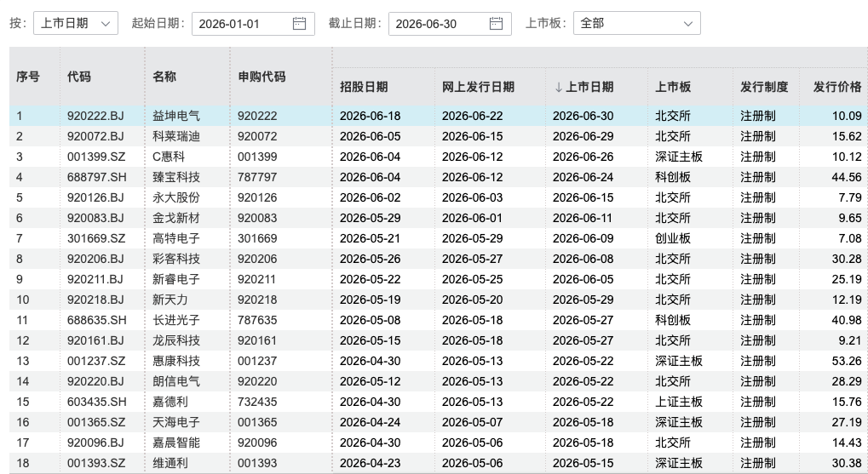Select stock code 920218.BJ

[95, 300]
